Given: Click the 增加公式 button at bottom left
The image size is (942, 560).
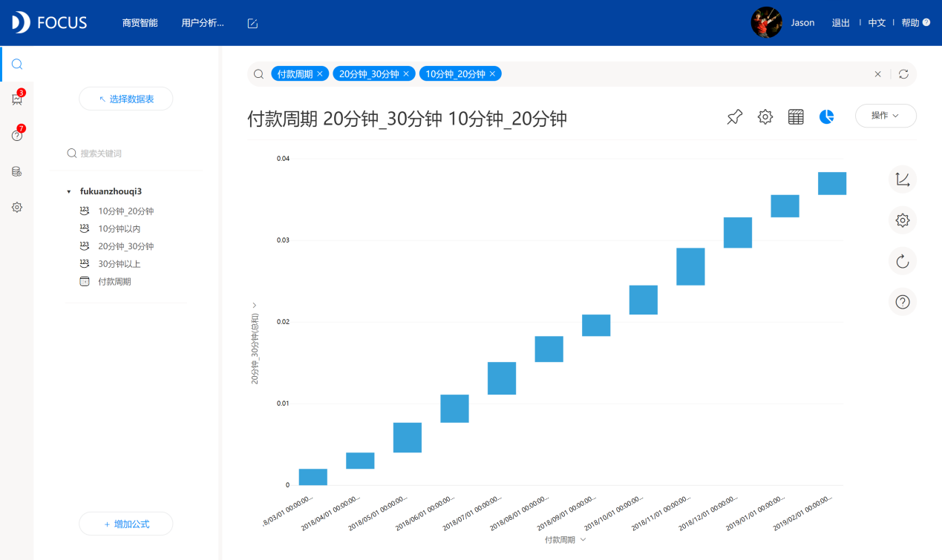Looking at the screenshot, I should click(125, 524).
